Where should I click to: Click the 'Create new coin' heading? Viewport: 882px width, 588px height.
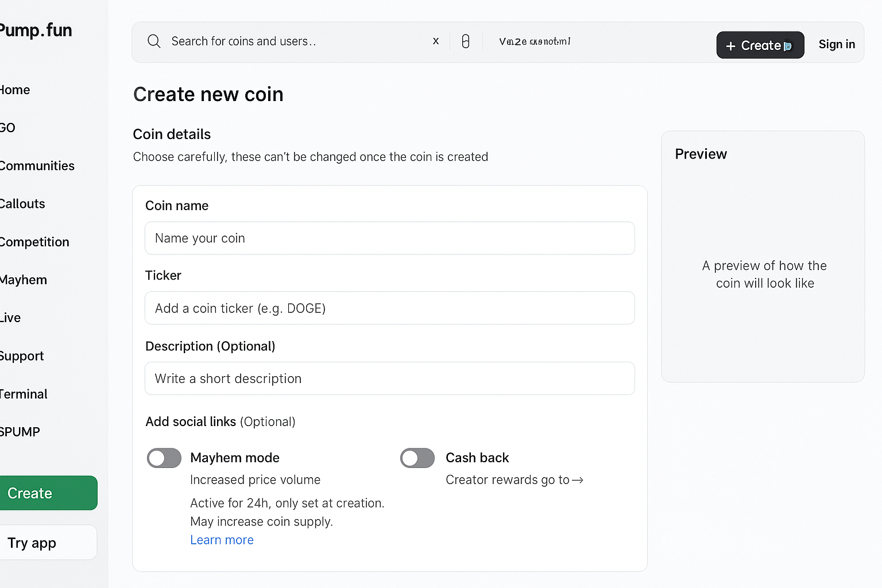click(208, 94)
